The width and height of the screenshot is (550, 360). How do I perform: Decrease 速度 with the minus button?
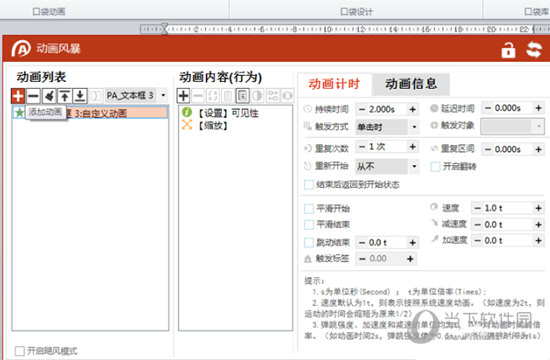coord(477,208)
